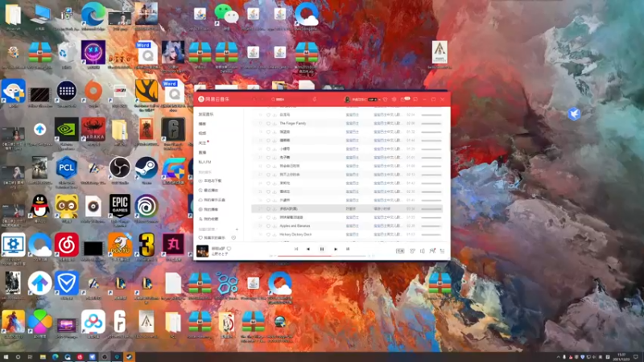Open Steam from the taskbar
The image size is (644, 362).
tap(129, 357)
